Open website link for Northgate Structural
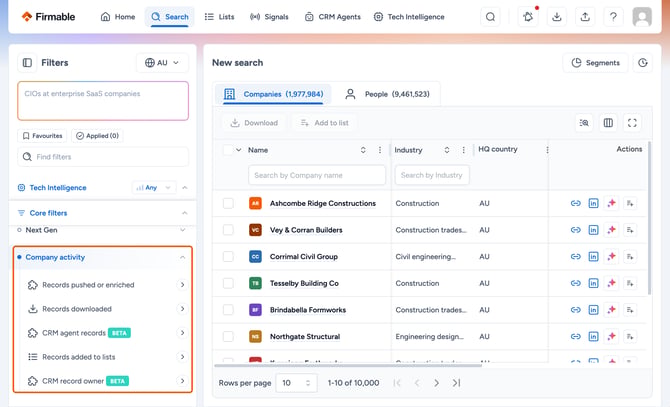The image size is (670, 407). point(576,337)
